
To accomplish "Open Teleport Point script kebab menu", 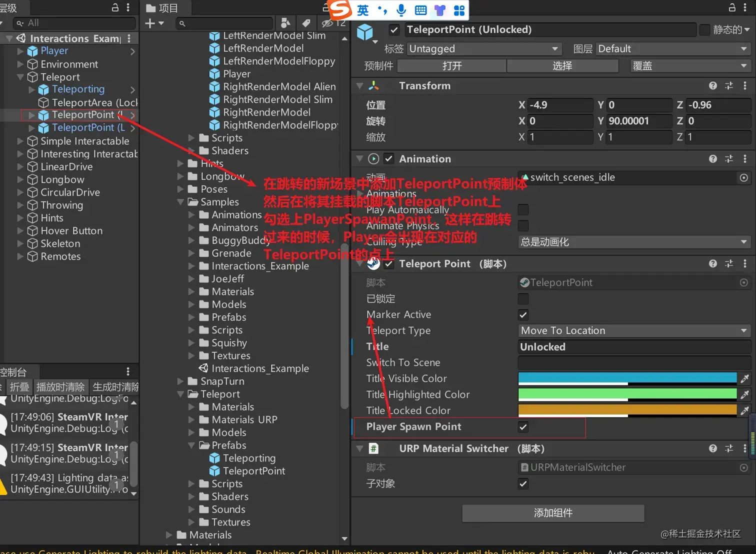I will [x=745, y=263].
